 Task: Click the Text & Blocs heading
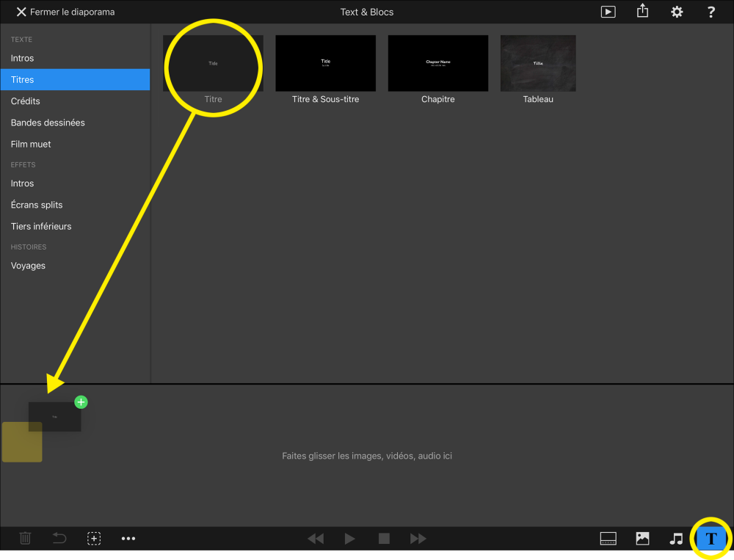pyautogui.click(x=367, y=12)
